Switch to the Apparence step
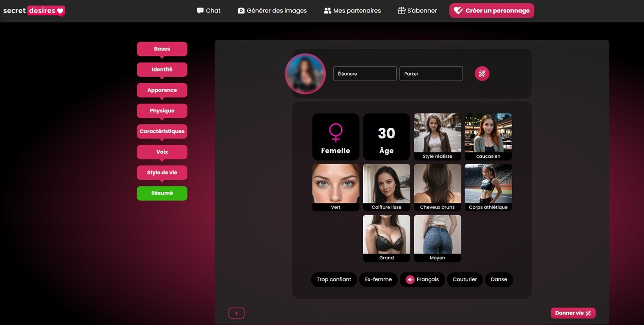This screenshot has height=325, width=644. click(x=162, y=90)
